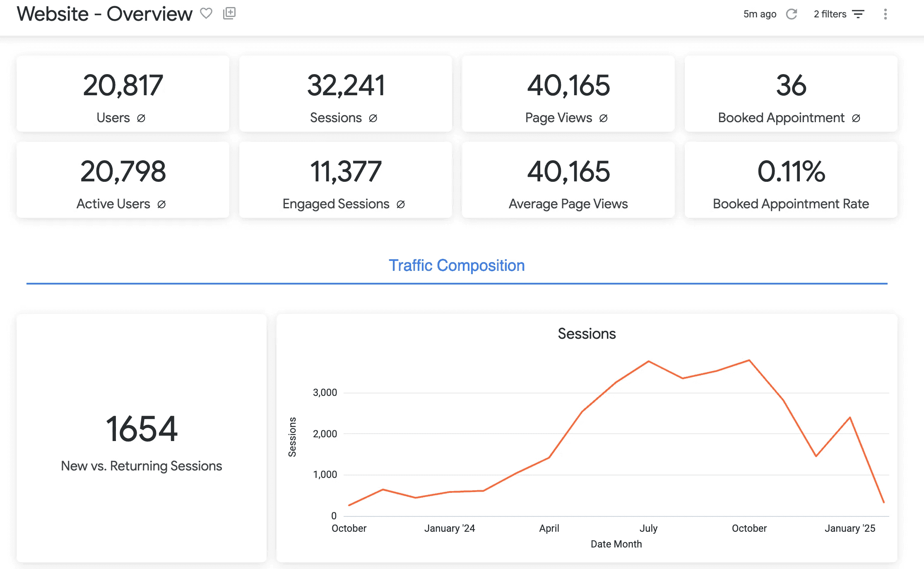Image resolution: width=924 pixels, height=569 pixels.
Task: Click the Website - Overview title
Action: (104, 14)
